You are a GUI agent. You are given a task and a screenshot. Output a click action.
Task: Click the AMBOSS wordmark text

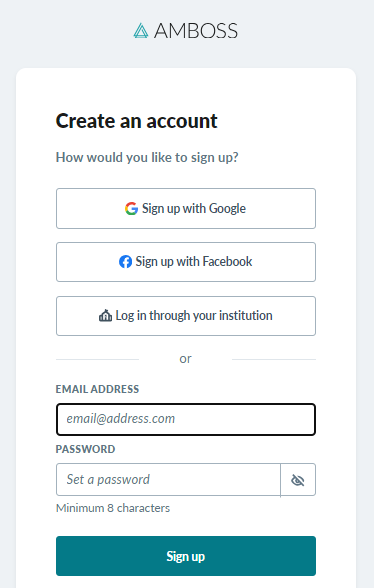(196, 31)
